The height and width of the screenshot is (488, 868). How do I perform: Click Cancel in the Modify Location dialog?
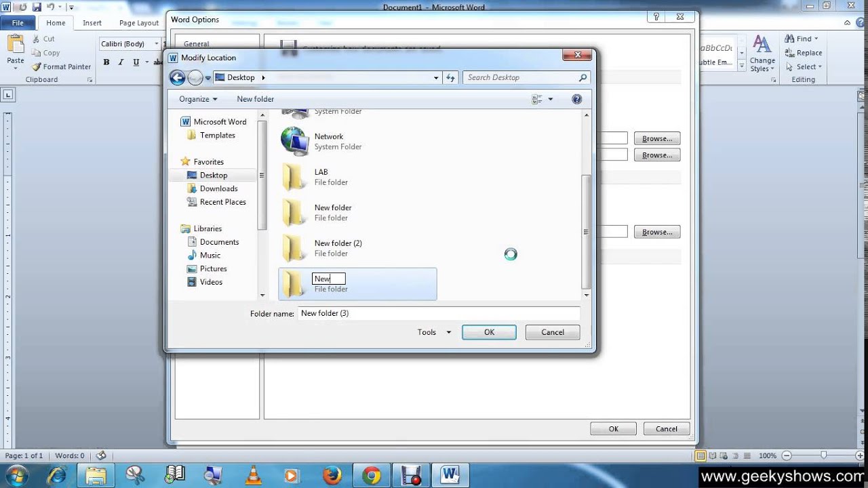[x=553, y=332]
